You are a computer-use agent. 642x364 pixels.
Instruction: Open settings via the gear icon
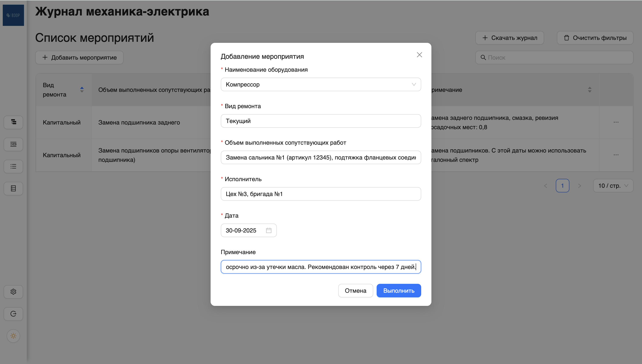13,291
